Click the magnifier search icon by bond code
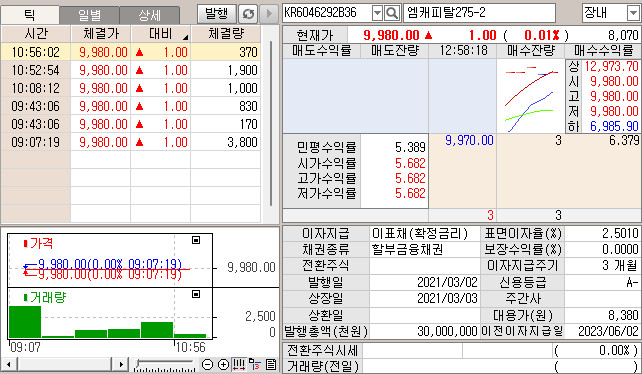 [x=392, y=13]
